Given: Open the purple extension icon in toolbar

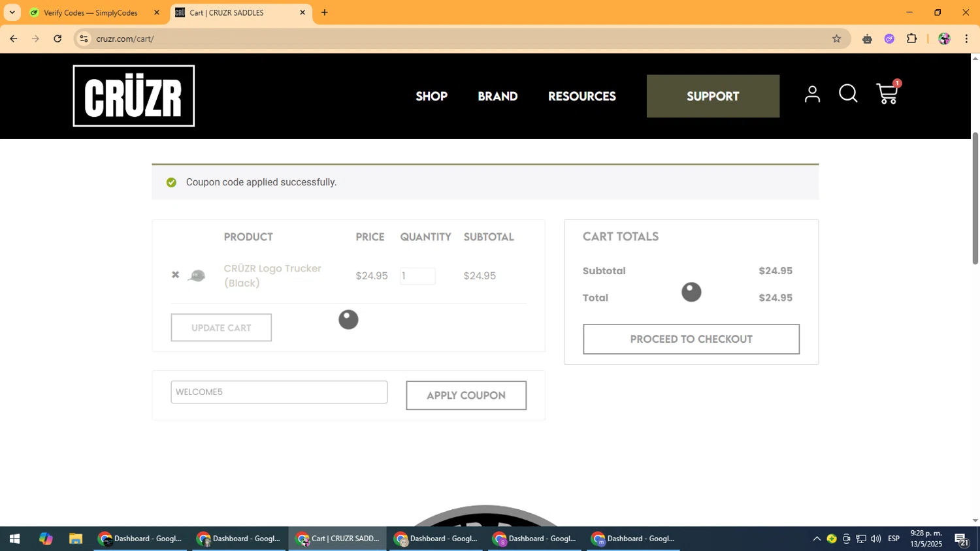Looking at the screenshot, I should pyautogui.click(x=889, y=39).
